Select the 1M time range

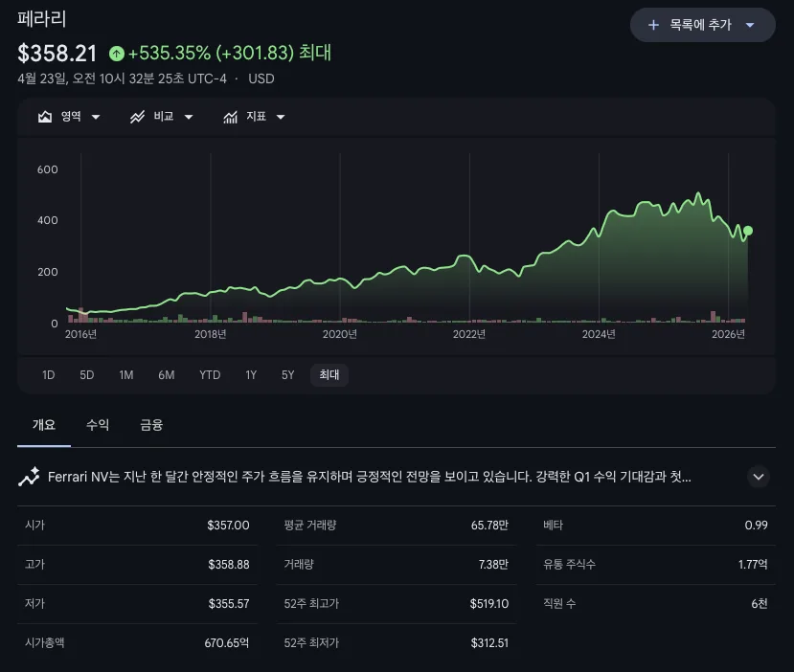click(126, 375)
